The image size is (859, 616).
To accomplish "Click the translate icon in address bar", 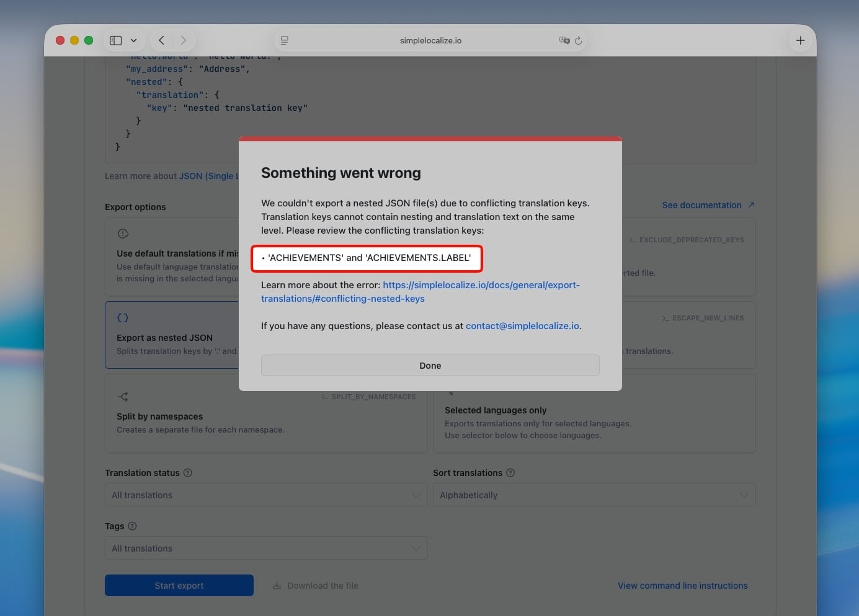I will point(564,40).
